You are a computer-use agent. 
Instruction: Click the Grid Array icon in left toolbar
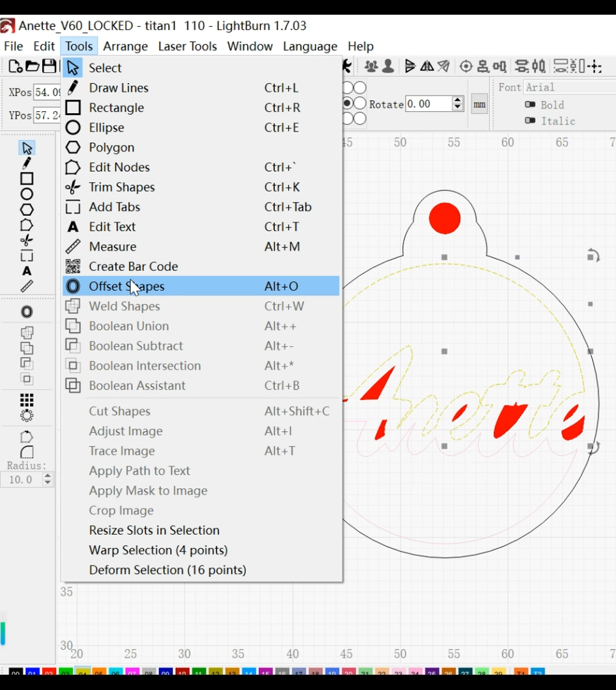click(26, 400)
